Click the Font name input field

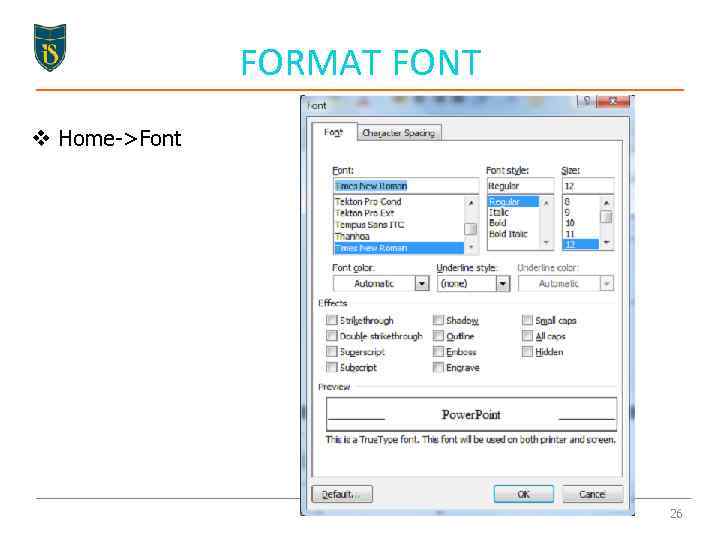pyautogui.click(x=405, y=186)
